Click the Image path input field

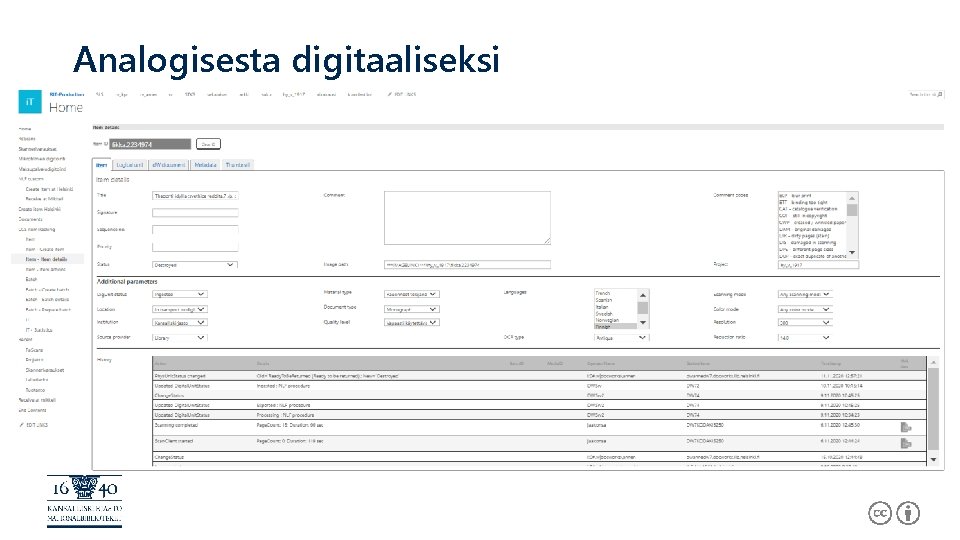467,264
